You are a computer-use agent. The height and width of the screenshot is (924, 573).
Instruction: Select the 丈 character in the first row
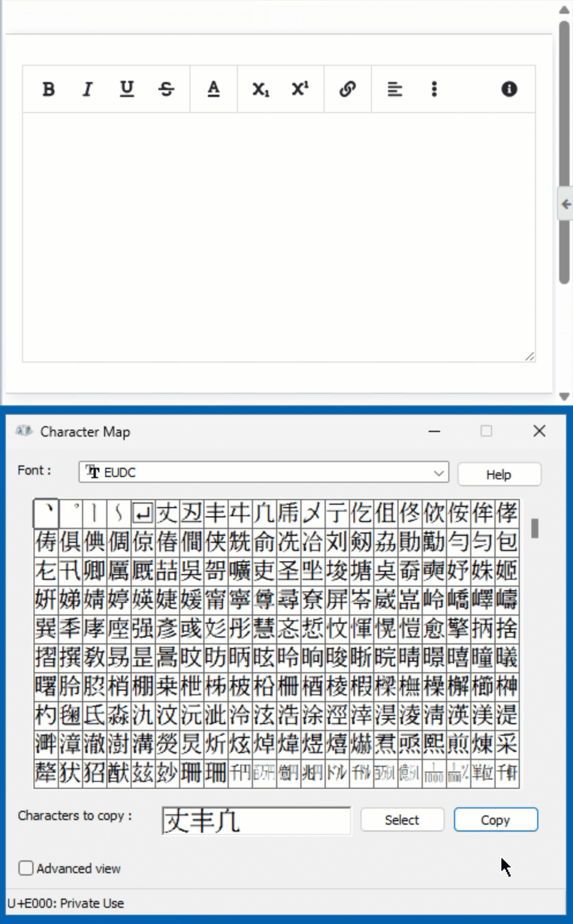tap(167, 513)
